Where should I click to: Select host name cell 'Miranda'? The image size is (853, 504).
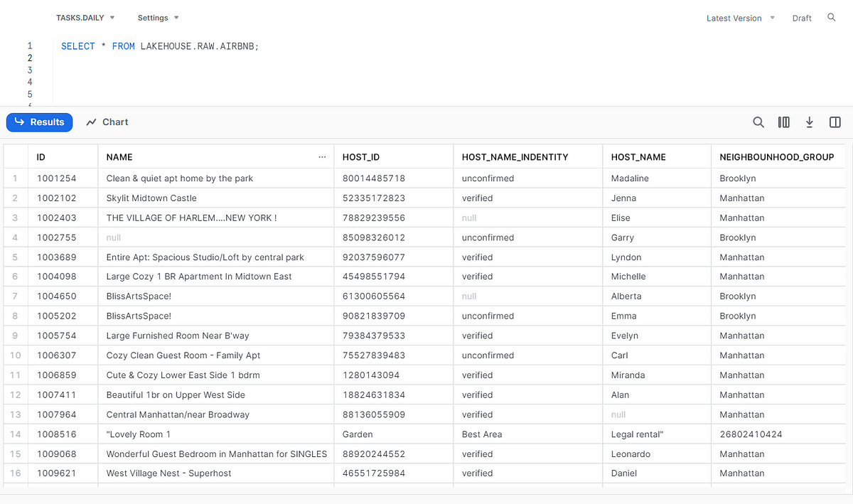point(656,375)
